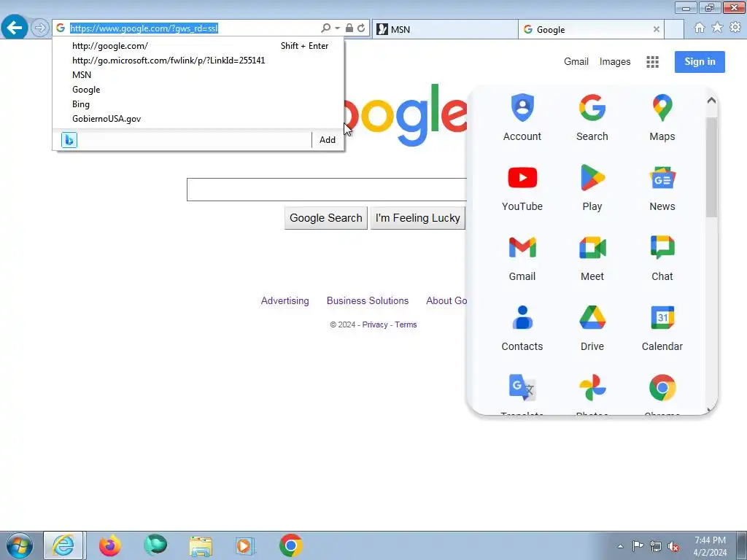Select the go.microsoft.com fwlink suggestion
Screen dimensions: 747x560
coord(198,61)
